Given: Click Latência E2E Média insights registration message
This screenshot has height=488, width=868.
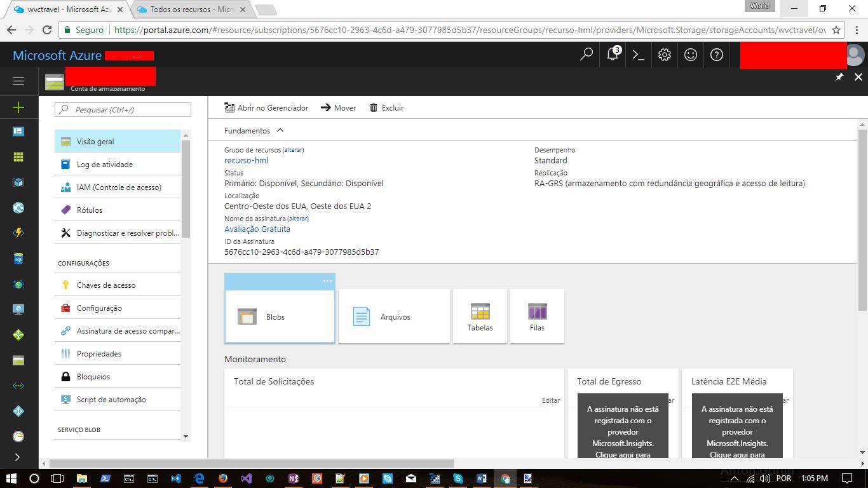Looking at the screenshot, I should (737, 426).
